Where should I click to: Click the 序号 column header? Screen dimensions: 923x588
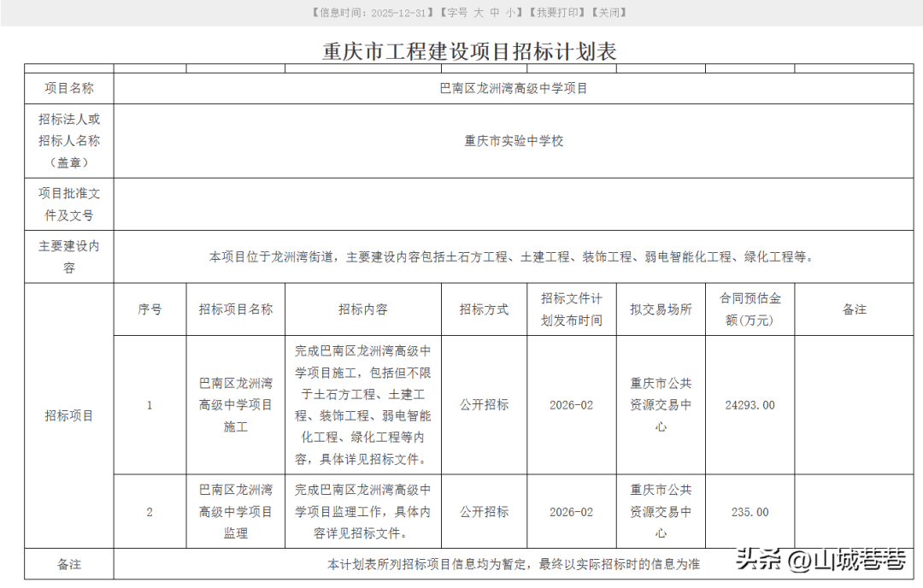point(150,309)
